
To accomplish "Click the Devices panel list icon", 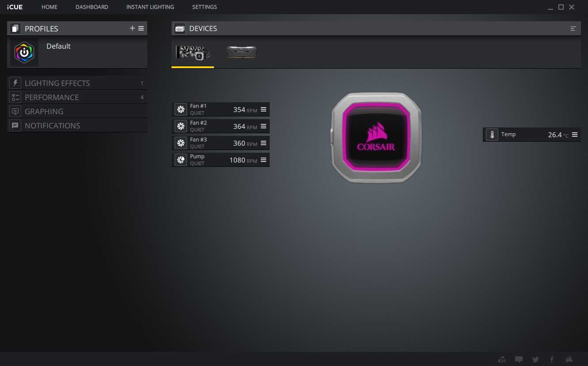I will click(573, 28).
